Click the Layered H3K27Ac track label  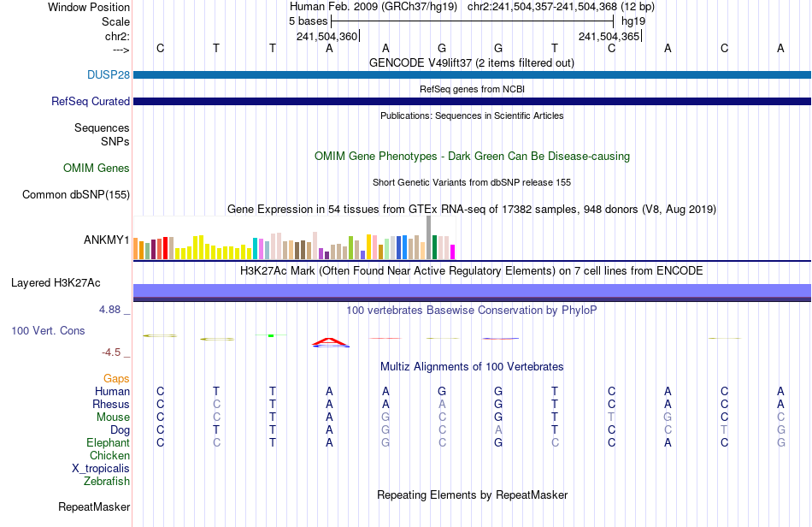56,282
